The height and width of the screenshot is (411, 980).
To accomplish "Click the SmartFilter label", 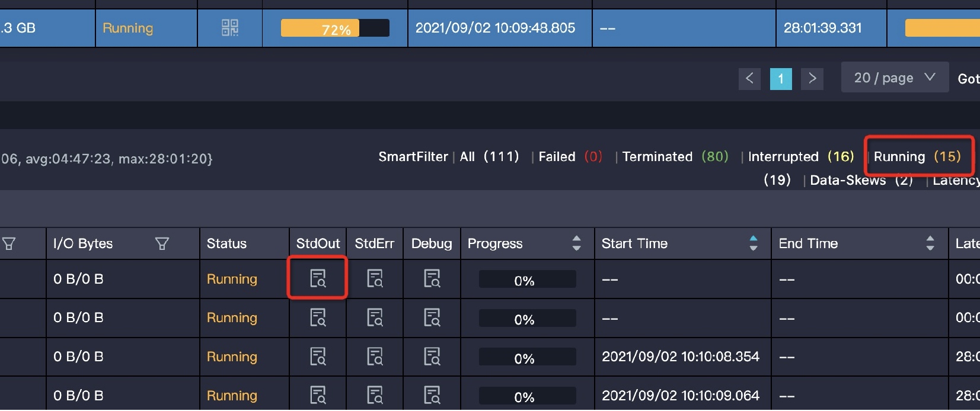I will coord(413,156).
